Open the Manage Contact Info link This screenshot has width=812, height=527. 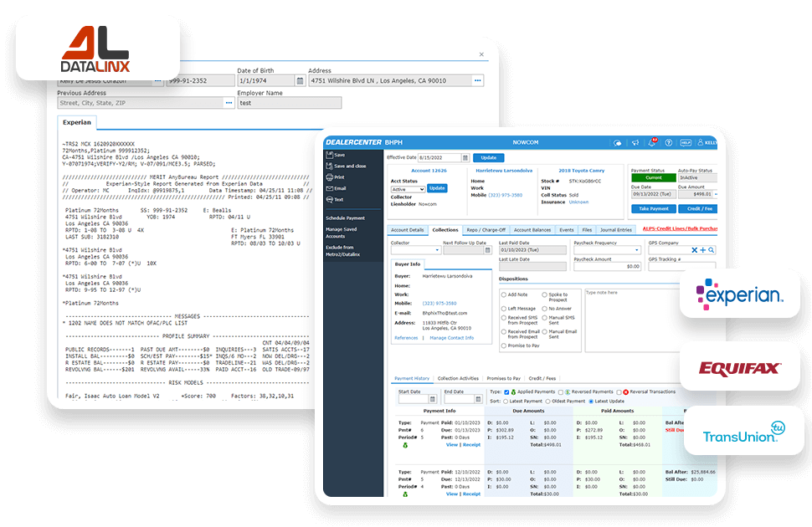pos(451,338)
